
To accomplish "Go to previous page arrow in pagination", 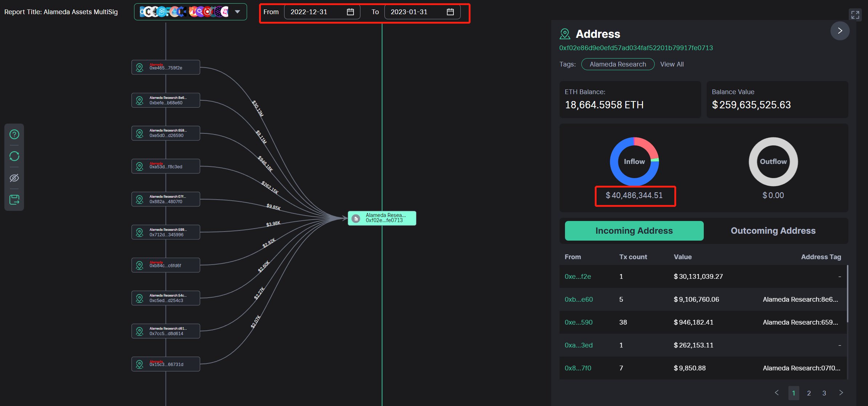I will click(777, 393).
